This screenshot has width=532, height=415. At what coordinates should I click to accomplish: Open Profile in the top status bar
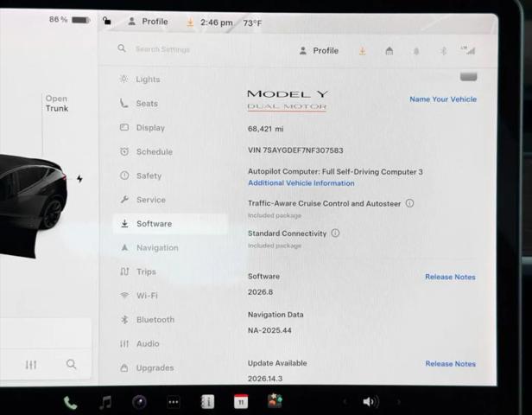click(148, 22)
